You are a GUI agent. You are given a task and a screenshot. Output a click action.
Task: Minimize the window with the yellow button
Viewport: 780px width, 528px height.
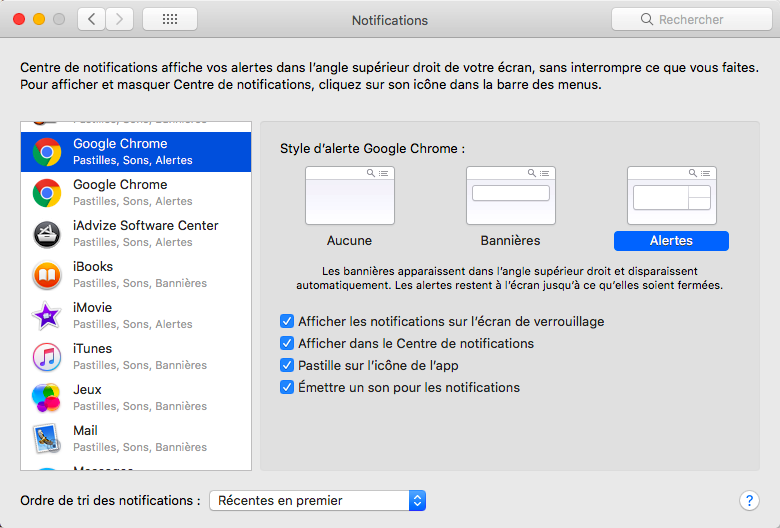point(39,19)
